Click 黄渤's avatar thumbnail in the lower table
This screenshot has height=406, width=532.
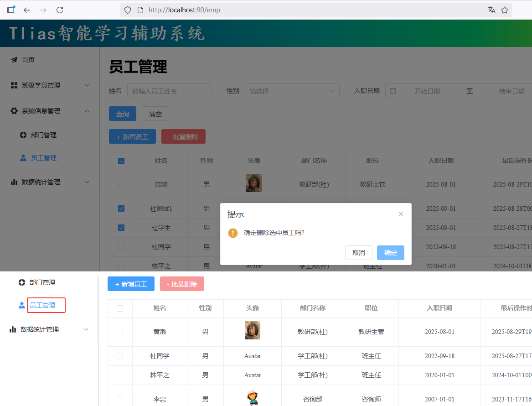coord(253,330)
